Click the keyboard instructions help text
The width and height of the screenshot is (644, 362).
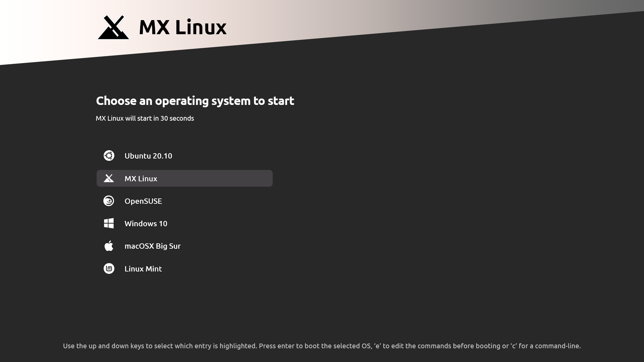[322, 346]
